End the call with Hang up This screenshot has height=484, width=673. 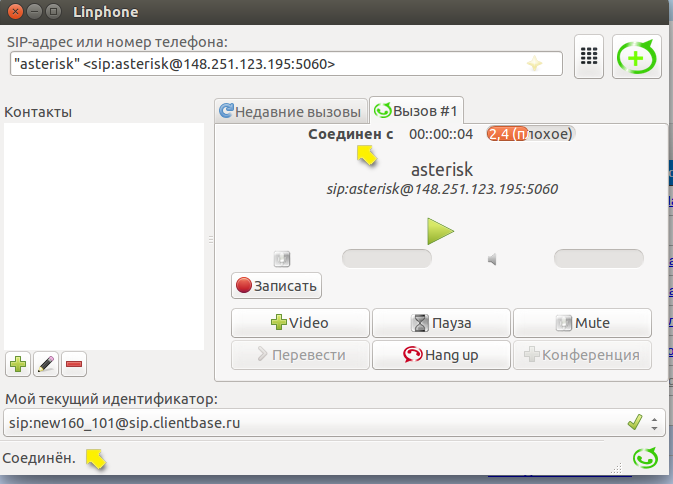pos(441,355)
